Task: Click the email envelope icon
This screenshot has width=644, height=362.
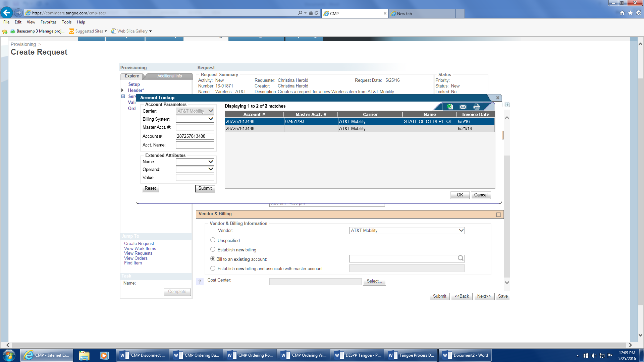Action: tap(463, 107)
